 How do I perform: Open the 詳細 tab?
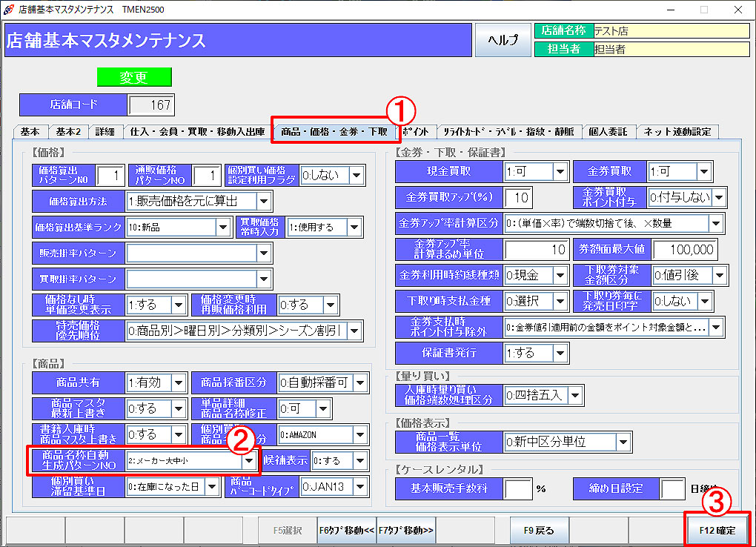pyautogui.click(x=105, y=132)
